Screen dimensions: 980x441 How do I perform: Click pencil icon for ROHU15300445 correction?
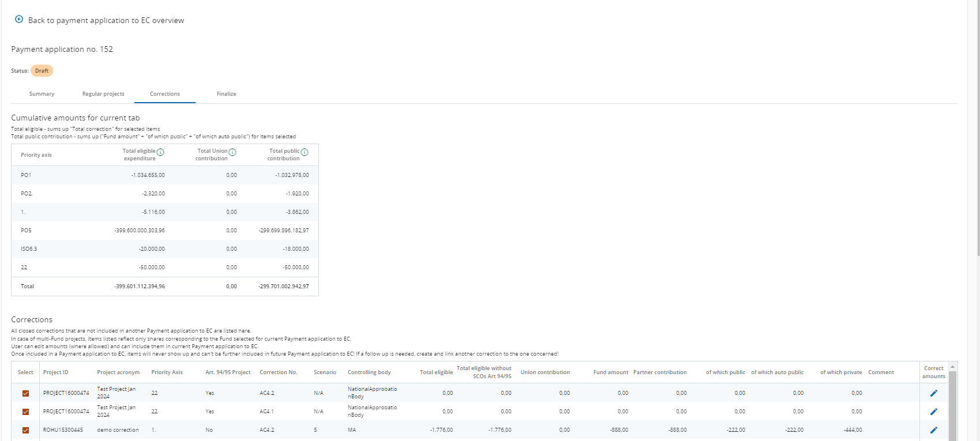933,430
